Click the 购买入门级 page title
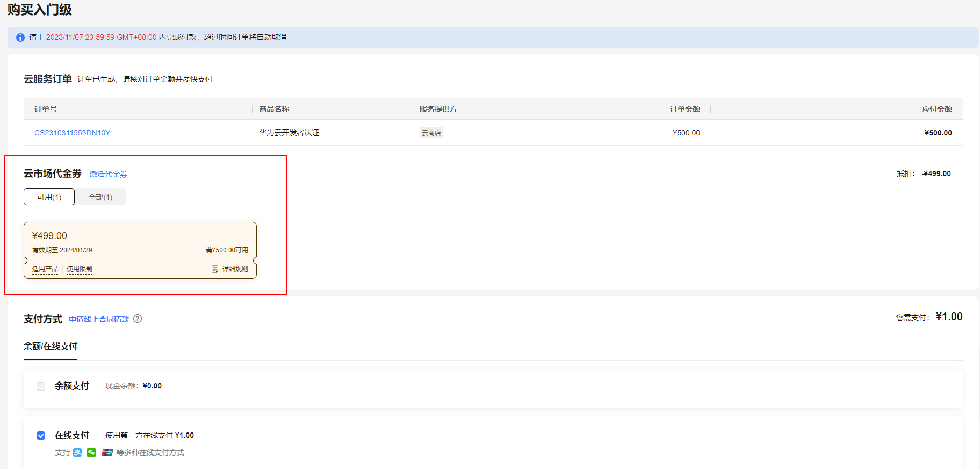Image resolution: width=980 pixels, height=469 pixels. click(40, 10)
